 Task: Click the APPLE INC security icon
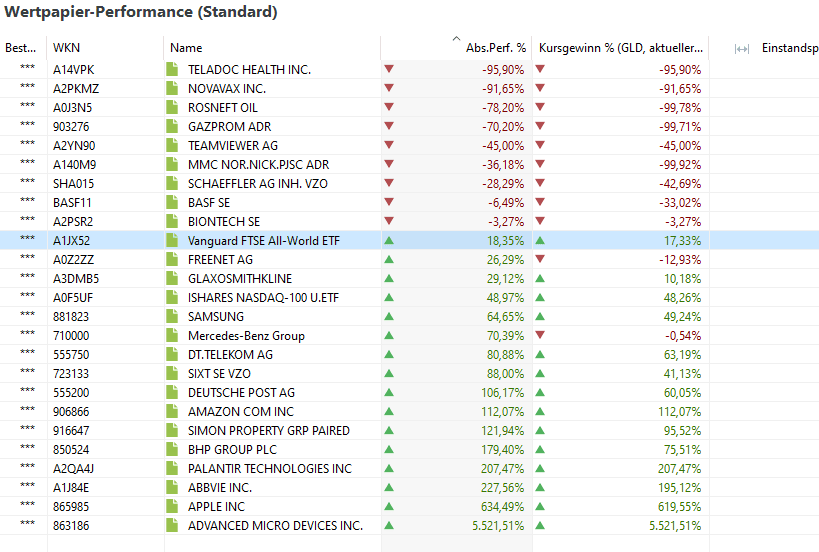(172, 507)
